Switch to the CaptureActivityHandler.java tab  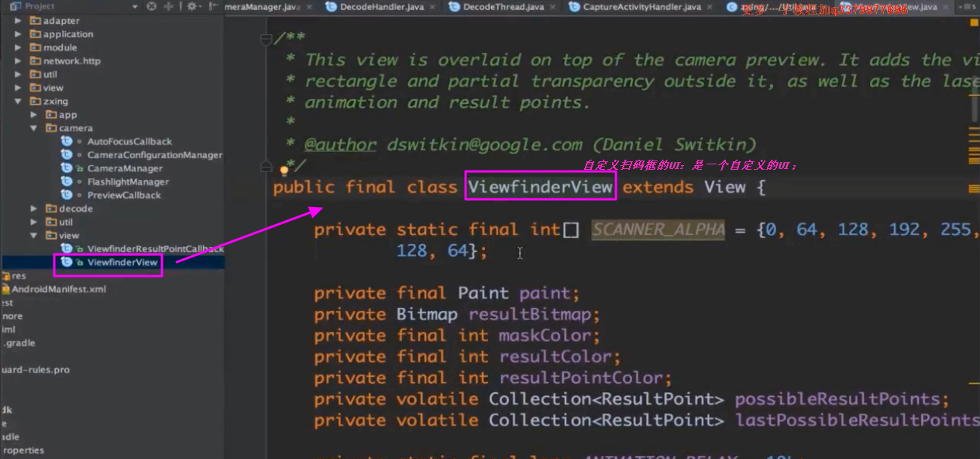pyautogui.click(x=641, y=7)
